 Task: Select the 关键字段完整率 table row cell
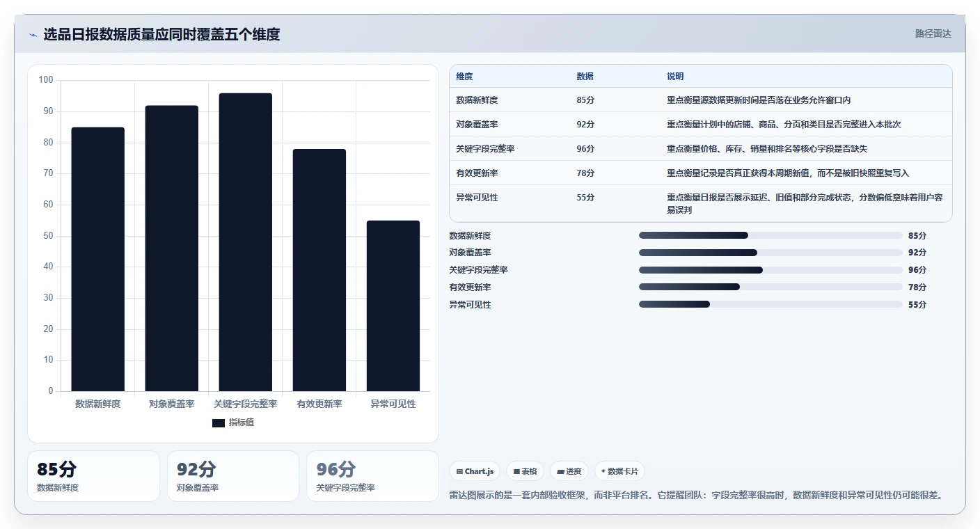[485, 149]
